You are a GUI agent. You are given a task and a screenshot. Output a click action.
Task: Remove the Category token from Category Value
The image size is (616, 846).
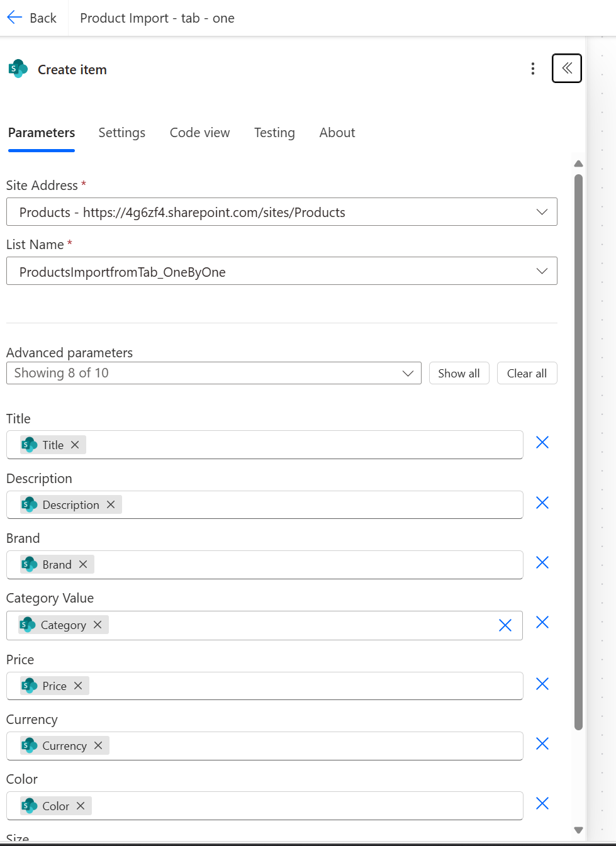click(x=98, y=625)
